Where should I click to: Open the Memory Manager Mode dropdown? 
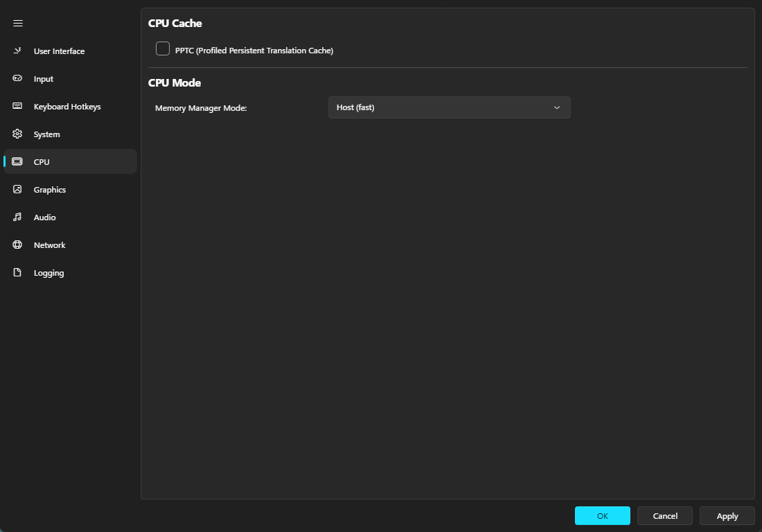450,107
